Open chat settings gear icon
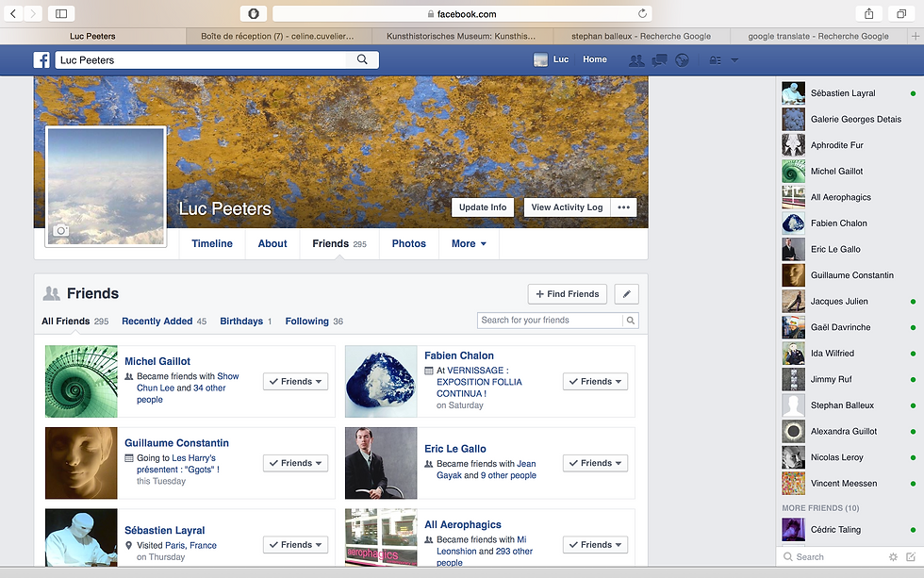 pos(894,557)
